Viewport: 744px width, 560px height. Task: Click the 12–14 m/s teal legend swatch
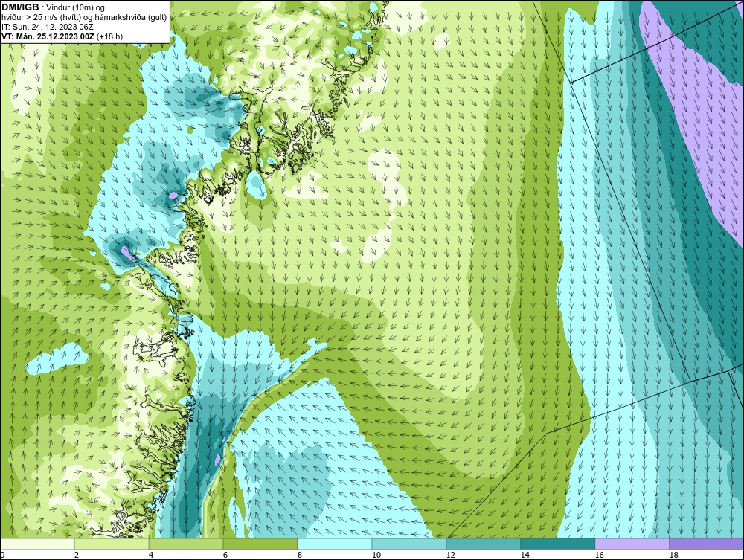click(x=483, y=544)
